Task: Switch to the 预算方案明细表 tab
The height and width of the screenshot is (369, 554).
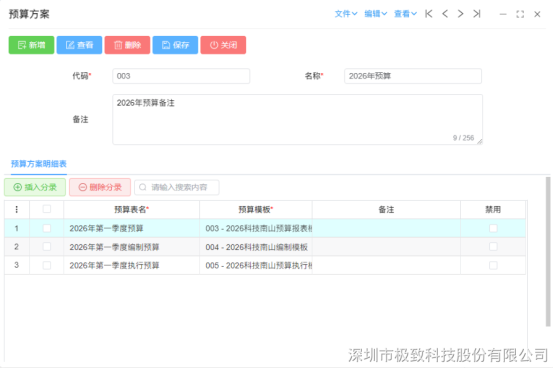Action: click(x=39, y=164)
